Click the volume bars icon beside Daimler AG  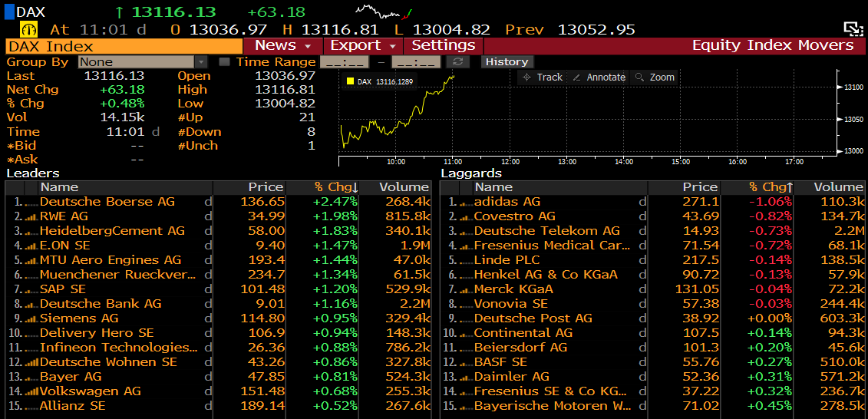click(x=466, y=377)
